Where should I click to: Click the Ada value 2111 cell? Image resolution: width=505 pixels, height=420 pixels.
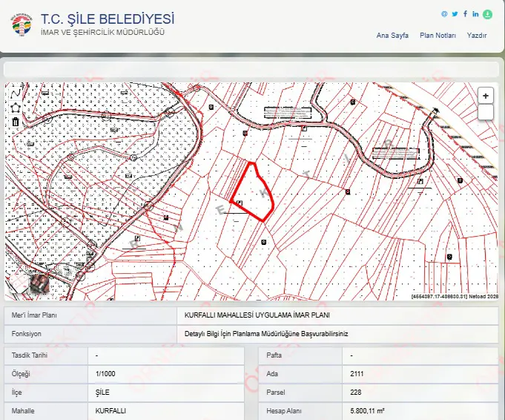pos(420,374)
